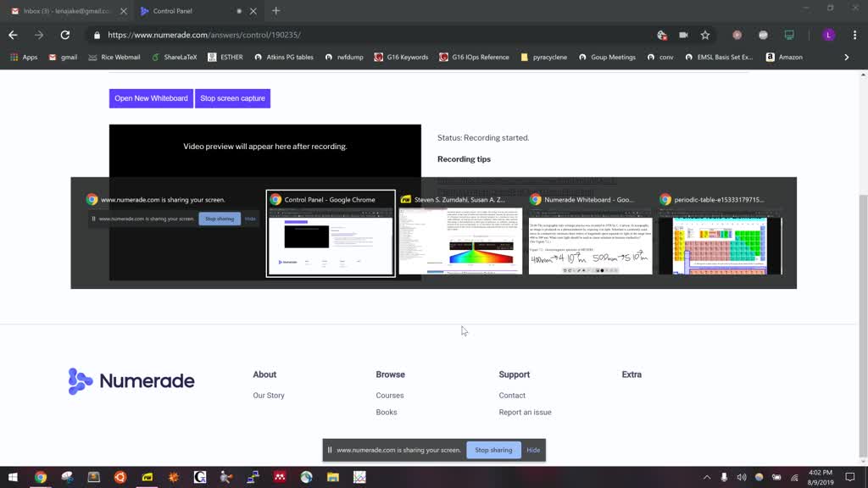This screenshot has width=868, height=488.
Task: Open the File Explorer taskbar icon
Action: pyautogui.click(x=332, y=477)
